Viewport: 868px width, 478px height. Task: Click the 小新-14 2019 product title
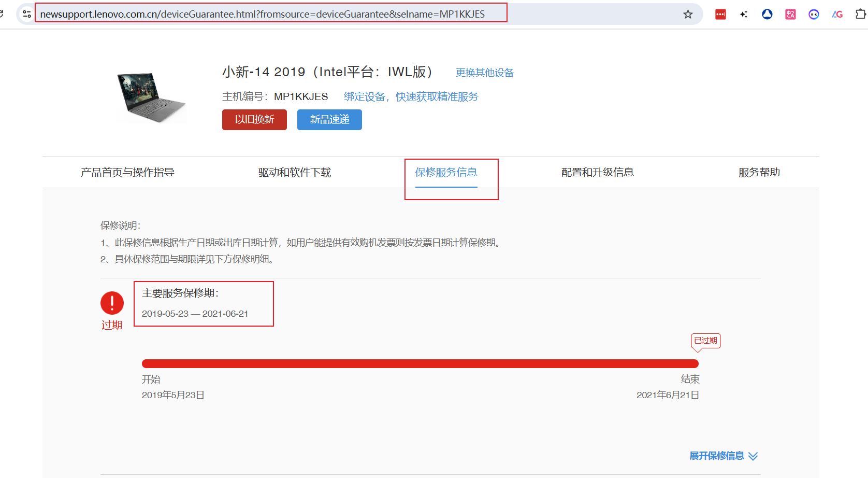point(327,72)
